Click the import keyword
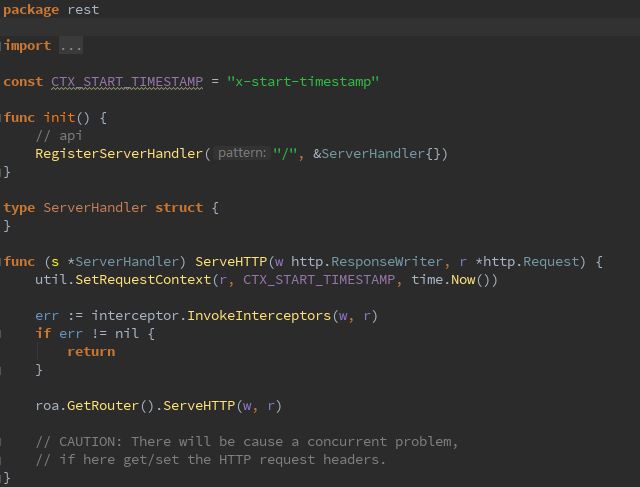Viewport: 640px width, 487px height. pyautogui.click(x=27, y=46)
